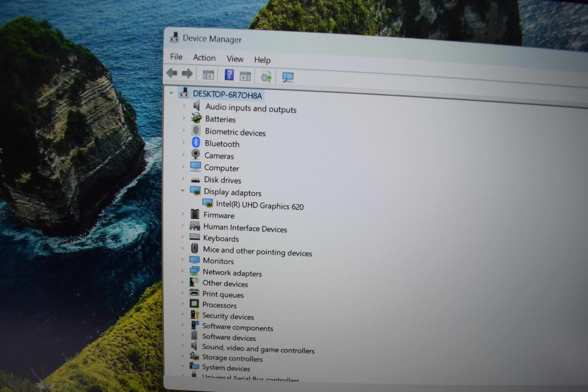
Task: Select the DESKTOP-6R7OH8A computer name
Action: tap(227, 95)
